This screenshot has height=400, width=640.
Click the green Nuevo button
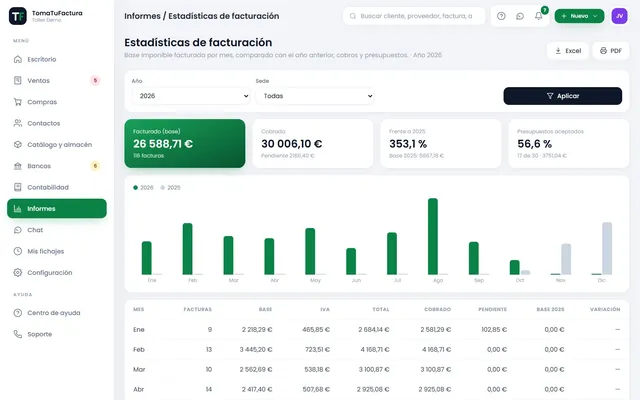(579, 16)
